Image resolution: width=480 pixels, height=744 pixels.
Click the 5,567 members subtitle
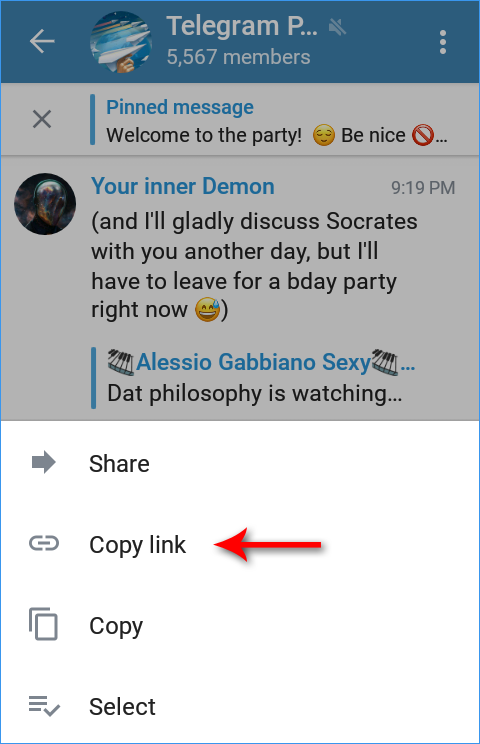[238, 57]
